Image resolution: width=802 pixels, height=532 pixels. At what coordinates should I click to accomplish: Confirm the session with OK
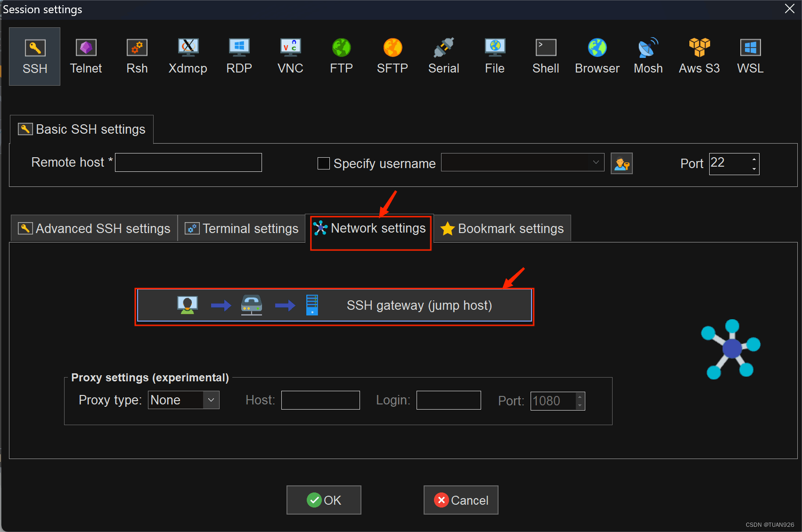tap(324, 500)
